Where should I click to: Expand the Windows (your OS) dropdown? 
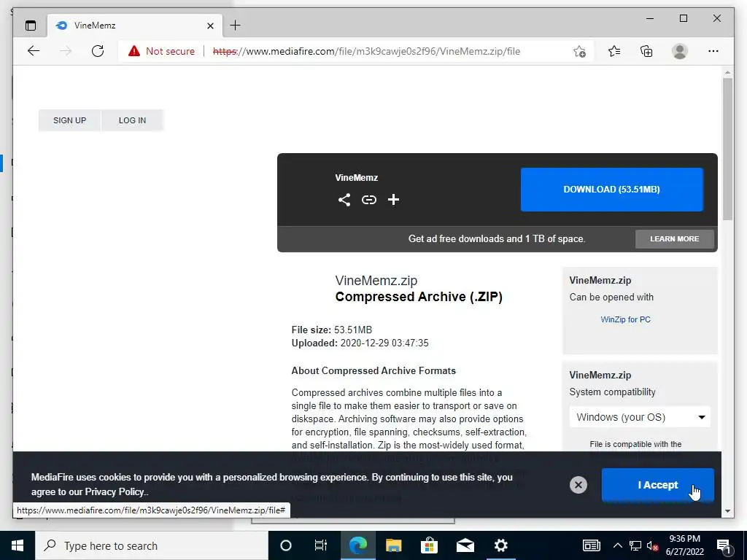[x=640, y=417]
